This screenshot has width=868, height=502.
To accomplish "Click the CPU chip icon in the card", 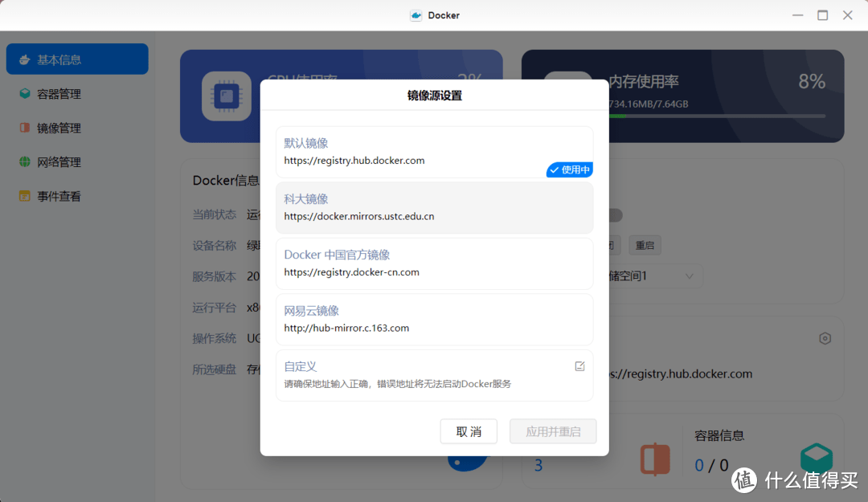I will pos(227,96).
